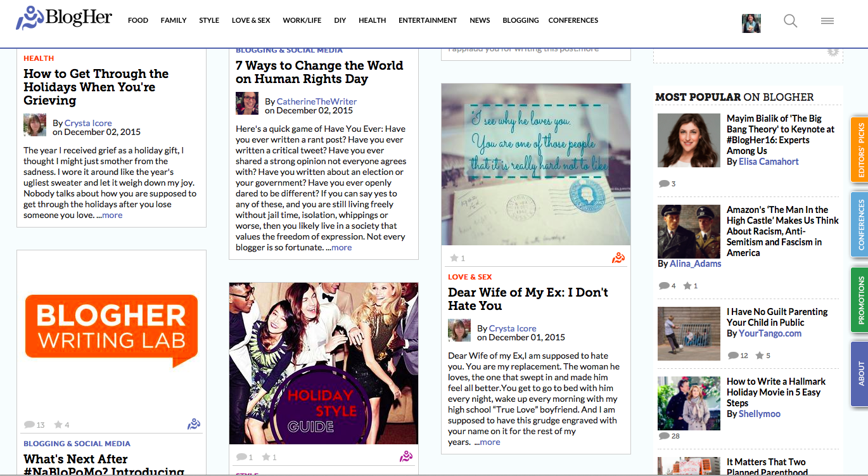Click red HEALTH category label above grieving post
The height and width of the screenshot is (476, 868).
pyautogui.click(x=39, y=58)
